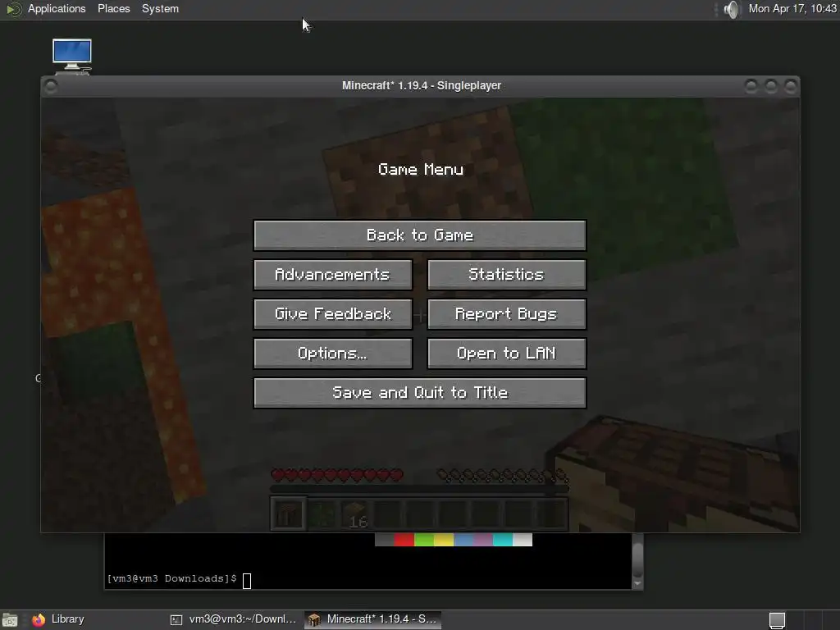Click the Minecraft window title bar
Viewport: 840px width, 630px height.
coord(421,85)
